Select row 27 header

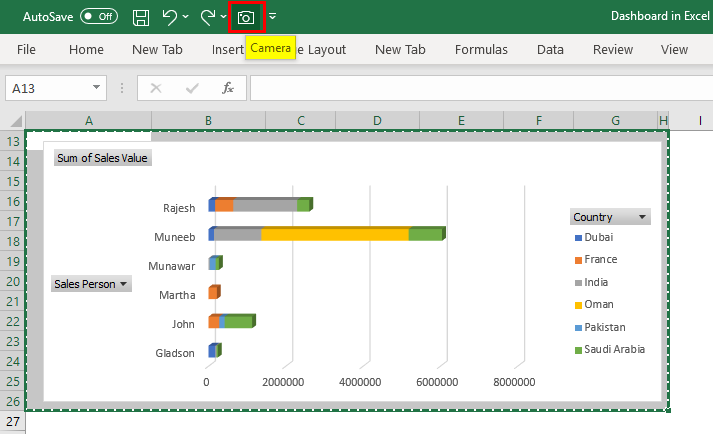point(13,421)
